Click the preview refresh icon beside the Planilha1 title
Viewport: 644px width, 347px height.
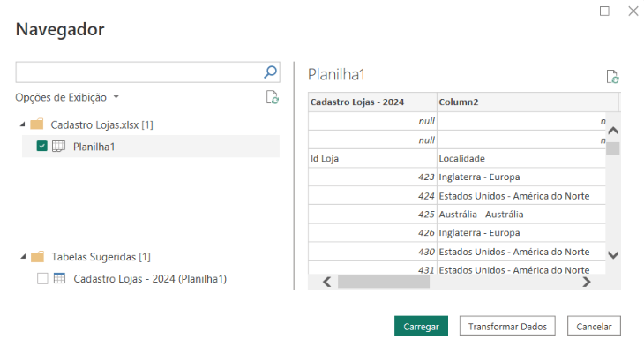(613, 77)
